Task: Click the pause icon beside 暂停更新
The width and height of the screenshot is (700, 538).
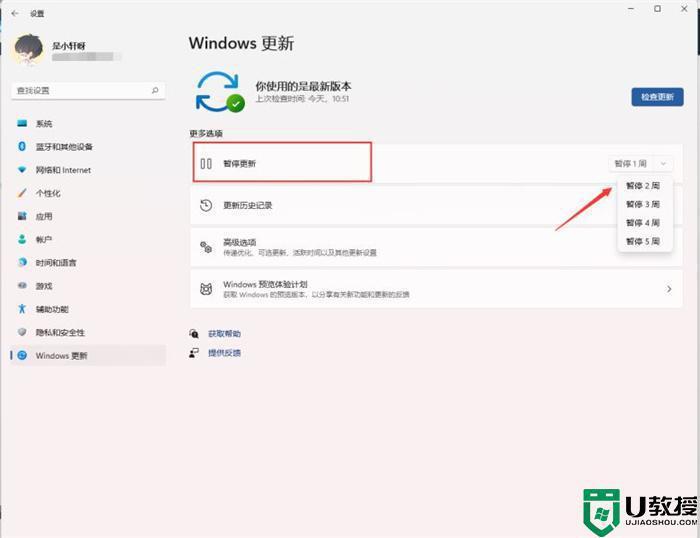Action: [206, 163]
